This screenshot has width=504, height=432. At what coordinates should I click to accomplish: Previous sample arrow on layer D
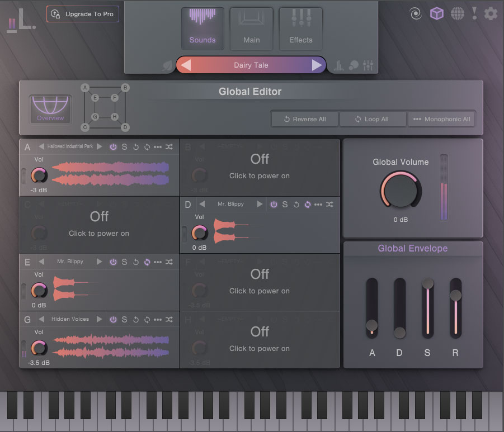click(202, 204)
